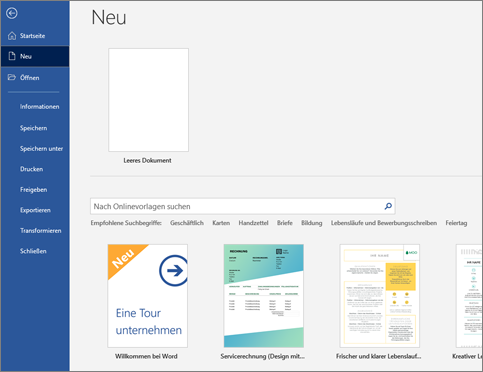Viewport: 483px width, 372px height.
Task: Open the Startseite menu item
Action: click(x=35, y=36)
